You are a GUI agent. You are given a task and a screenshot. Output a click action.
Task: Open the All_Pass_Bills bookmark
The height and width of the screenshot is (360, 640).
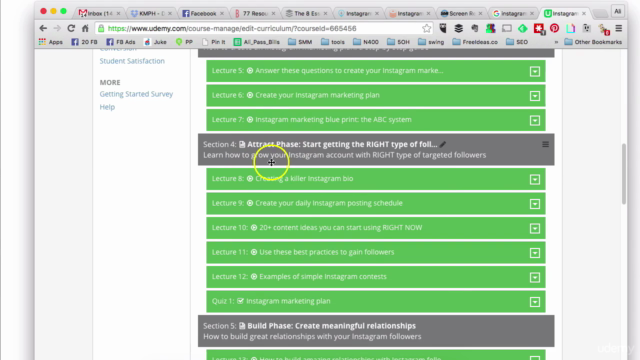257,42
